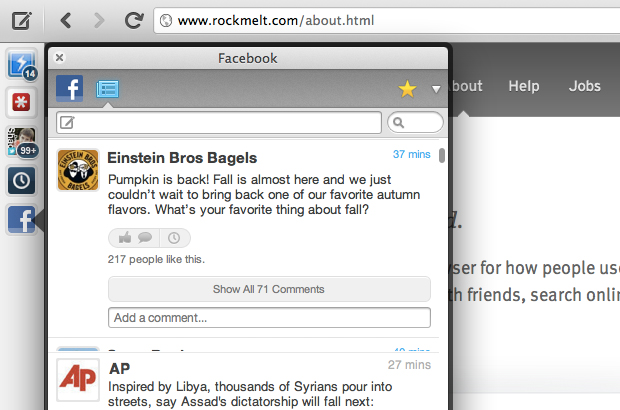Click the yellow favorite star
Screen dimensions: 620x410
pos(407,89)
